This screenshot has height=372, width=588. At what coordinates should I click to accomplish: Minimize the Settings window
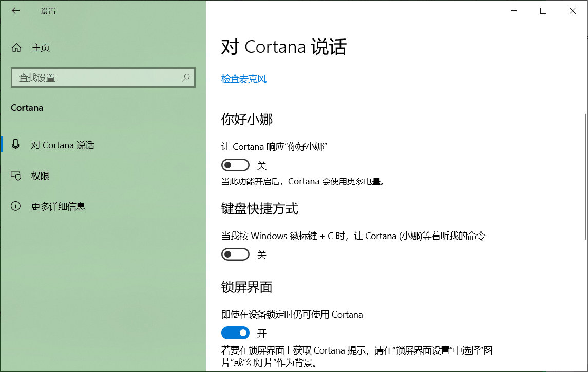tap(514, 10)
